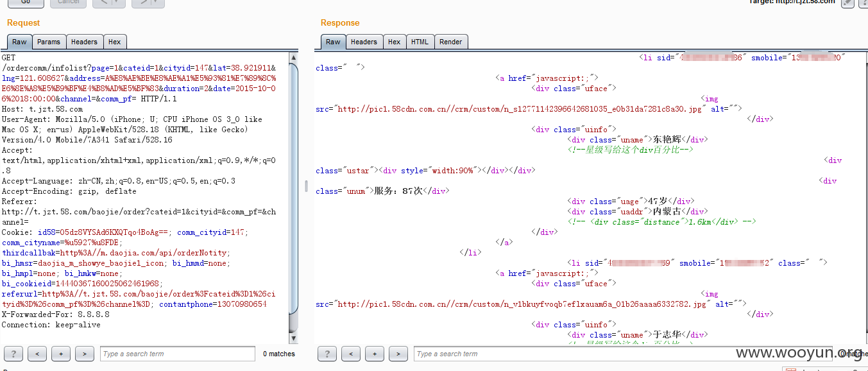Screen dimensions: 868x371
Task: Click the Host: t.jzt.58.com line
Action: coord(42,109)
